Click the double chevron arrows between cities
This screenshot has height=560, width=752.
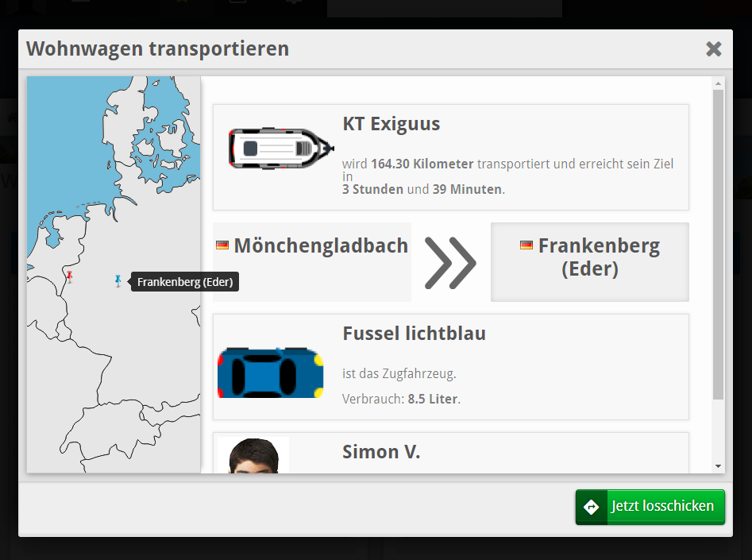(450, 262)
